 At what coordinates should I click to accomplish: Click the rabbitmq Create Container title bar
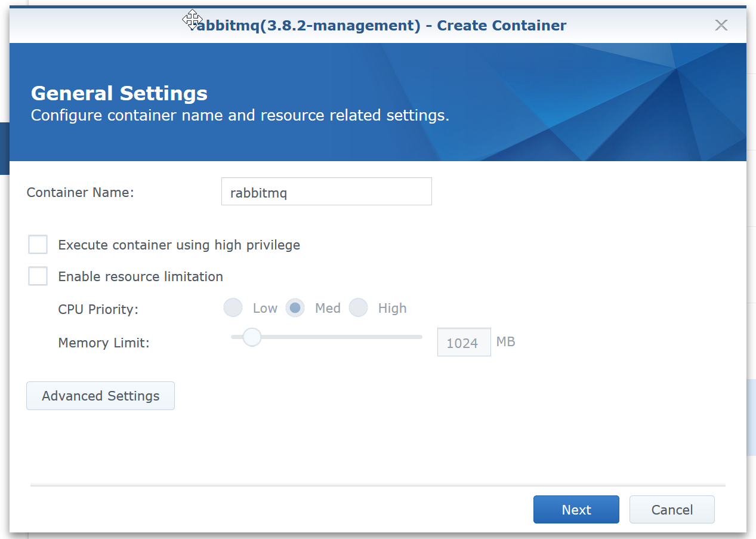tap(382, 26)
